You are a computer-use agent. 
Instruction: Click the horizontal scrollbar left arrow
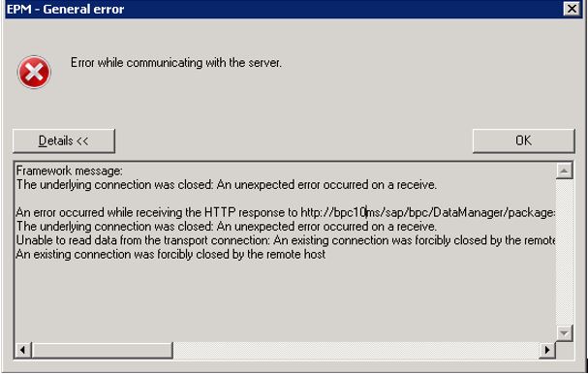23,350
